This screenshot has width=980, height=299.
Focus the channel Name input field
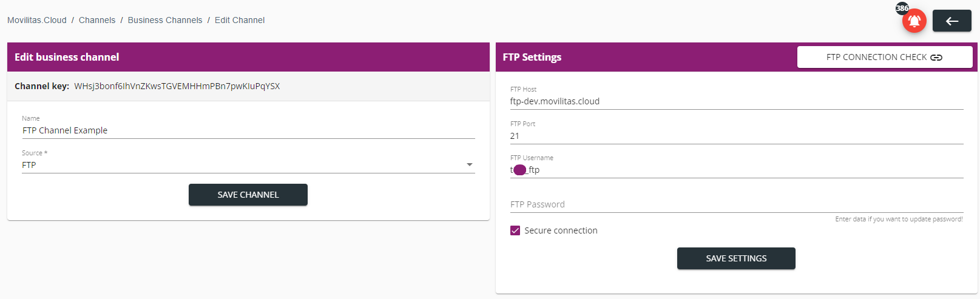(x=248, y=130)
